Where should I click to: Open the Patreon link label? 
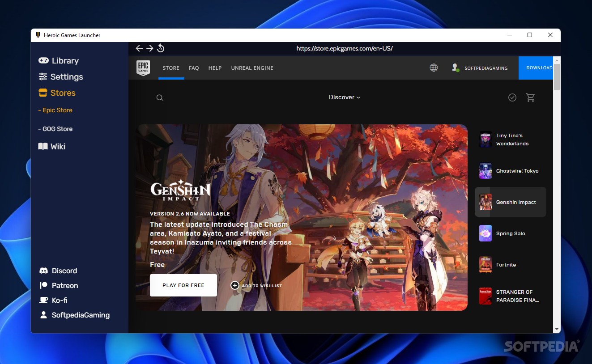65,285
